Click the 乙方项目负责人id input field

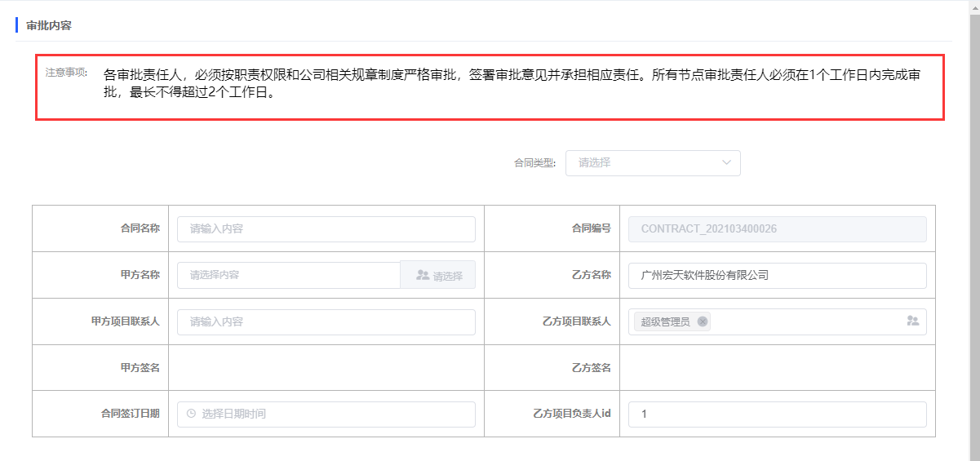(x=778, y=414)
